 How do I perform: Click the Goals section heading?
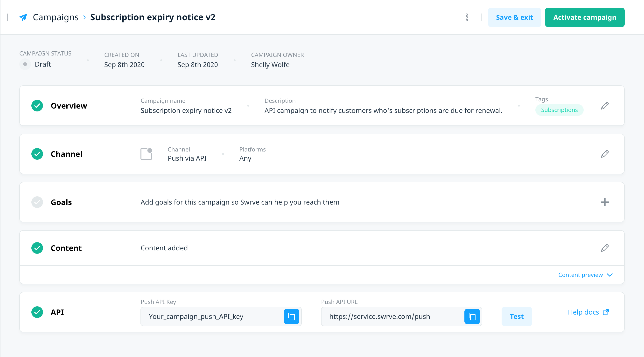61,202
